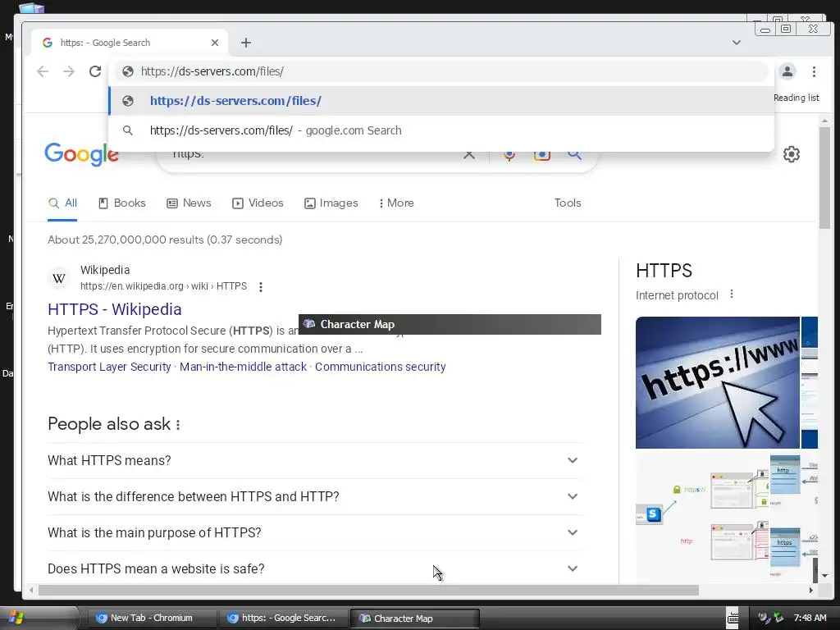
Task: Open the 'HTTPS - Wikipedia' result
Action: [x=115, y=309]
